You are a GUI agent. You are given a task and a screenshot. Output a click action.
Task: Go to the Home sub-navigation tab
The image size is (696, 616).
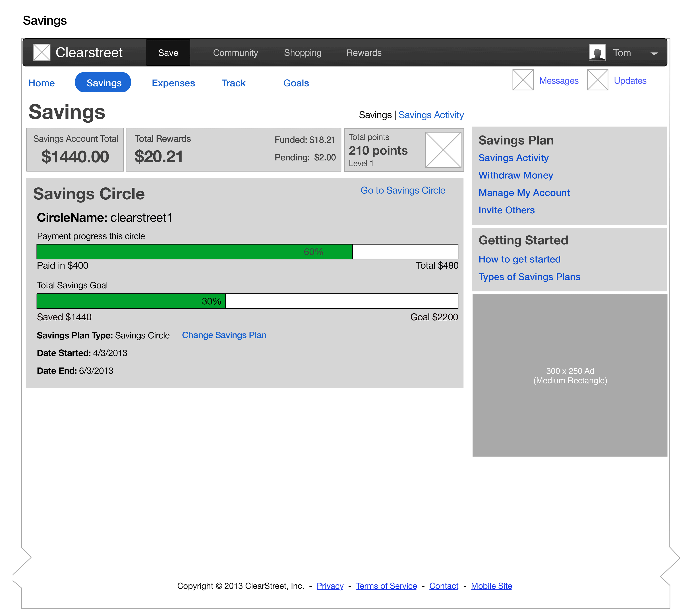(x=42, y=83)
